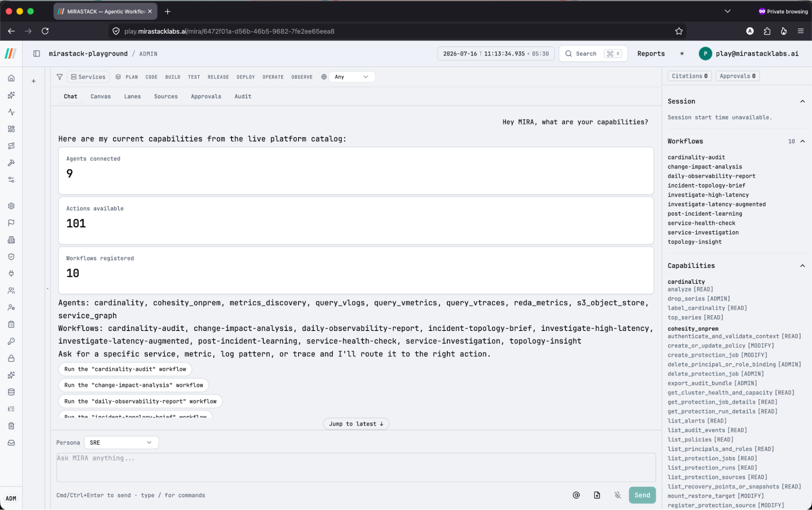The width and height of the screenshot is (812, 510).
Task: Click the activity pulse icon in sidebar
Action: [x=11, y=112]
